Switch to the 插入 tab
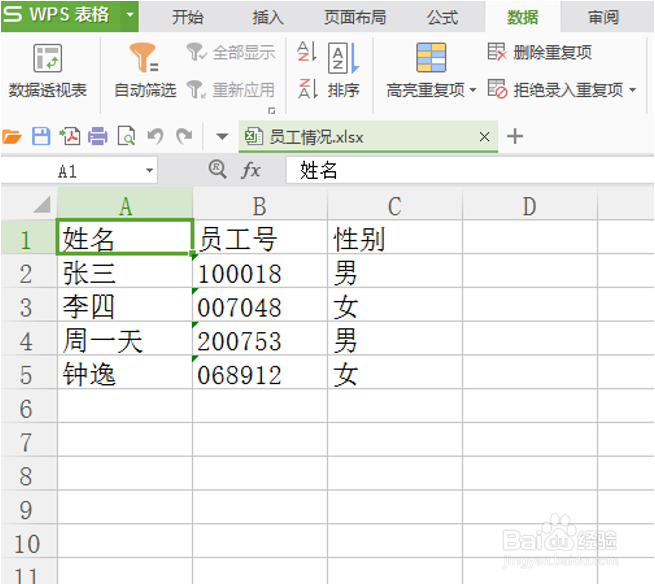Viewport: 655px width, 584px height. (x=268, y=17)
